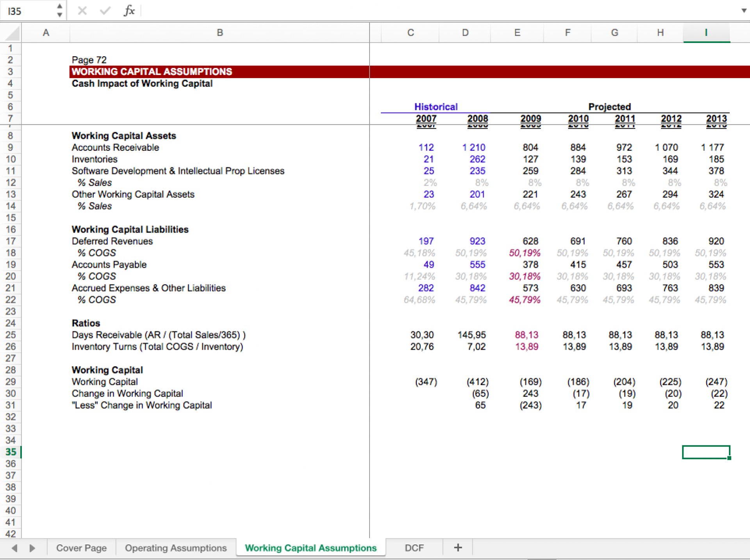
Task: Click Deferred Revenues 2007 value 197
Action: (x=426, y=241)
